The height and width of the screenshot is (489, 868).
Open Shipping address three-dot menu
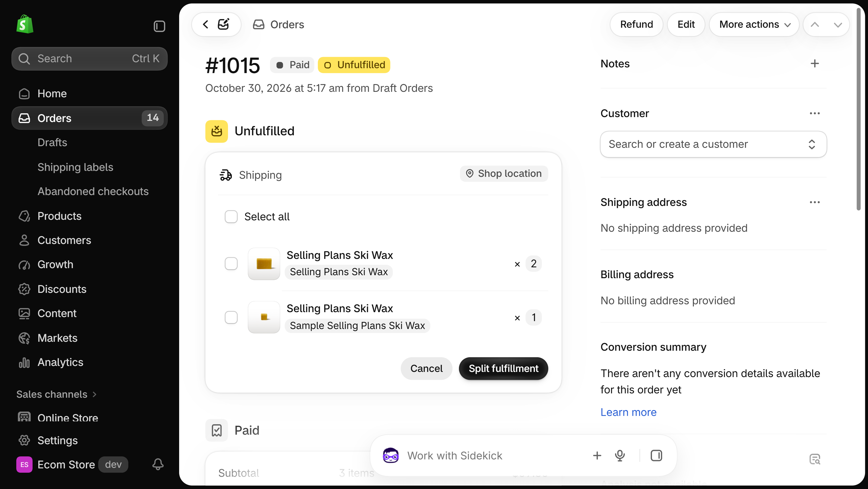click(815, 202)
